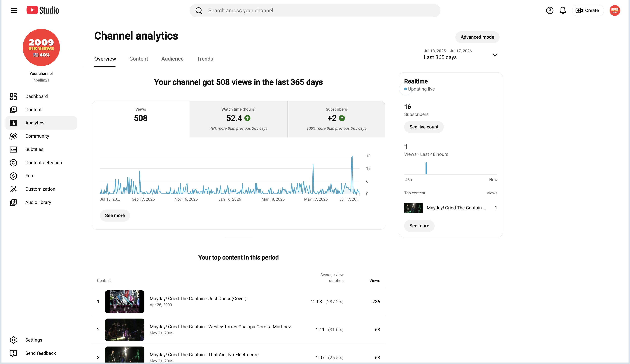Open Just Dance(Cover) video thumbnail
Viewport: 630px width, 364px height.
click(125, 302)
